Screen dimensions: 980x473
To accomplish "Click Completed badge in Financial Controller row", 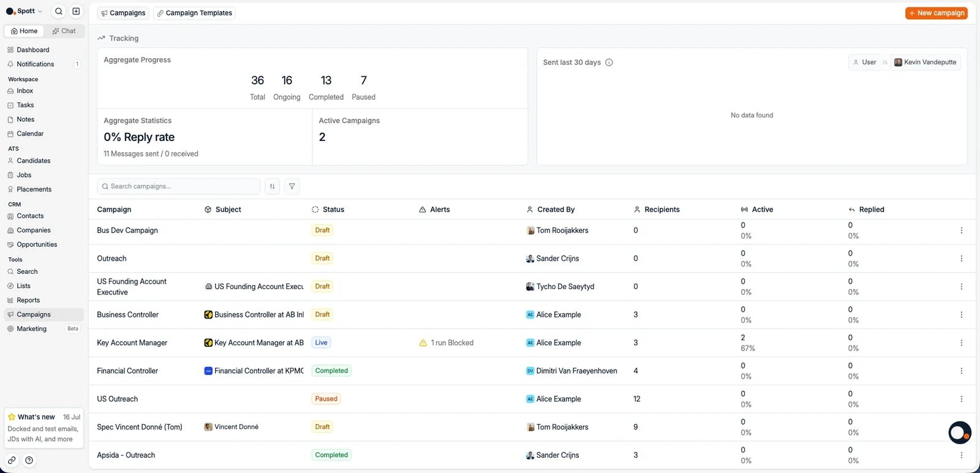I will coord(331,371).
